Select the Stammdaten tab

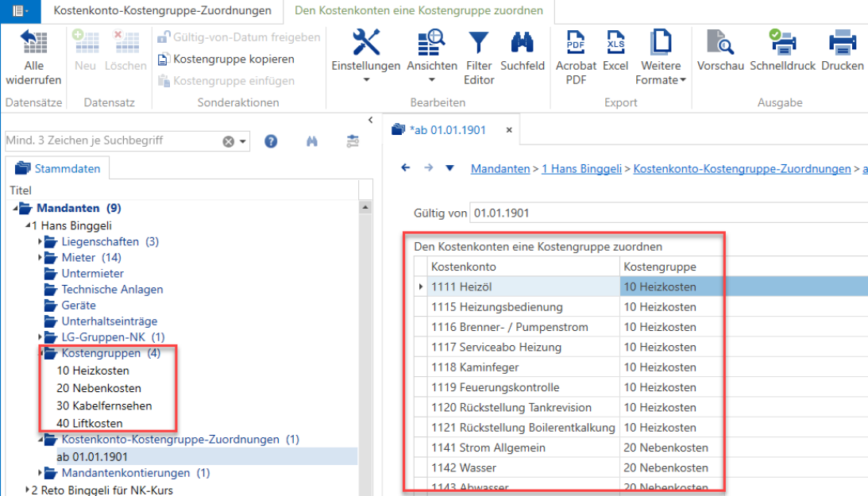point(57,169)
